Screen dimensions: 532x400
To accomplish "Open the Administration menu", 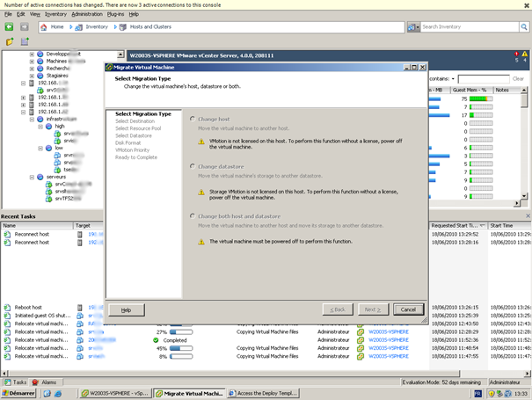I will point(87,14).
